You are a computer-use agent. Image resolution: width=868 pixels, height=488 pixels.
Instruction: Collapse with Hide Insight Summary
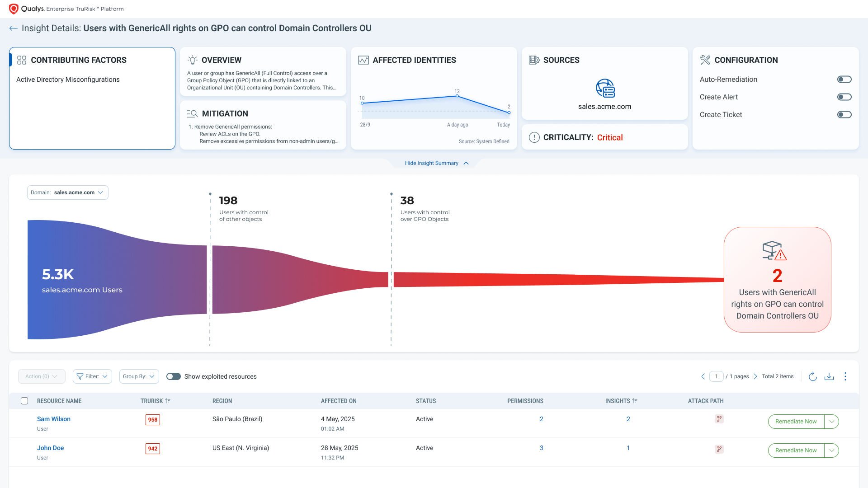[x=437, y=163]
